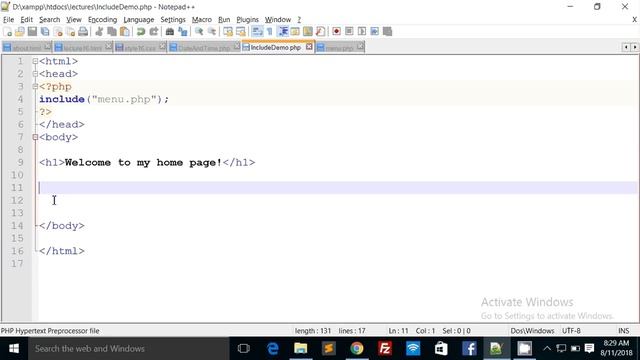Open the File menu
The image size is (640, 360).
pos(8,20)
